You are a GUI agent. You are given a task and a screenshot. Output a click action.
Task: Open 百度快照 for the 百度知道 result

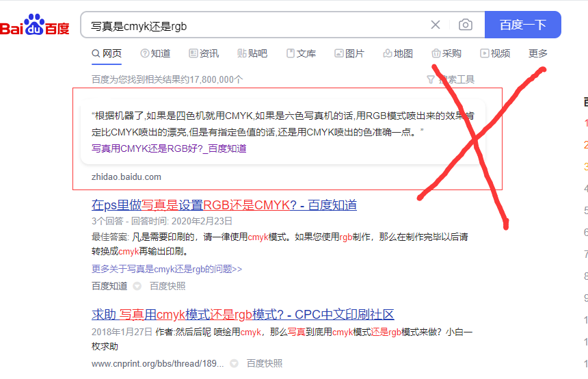tap(168, 287)
